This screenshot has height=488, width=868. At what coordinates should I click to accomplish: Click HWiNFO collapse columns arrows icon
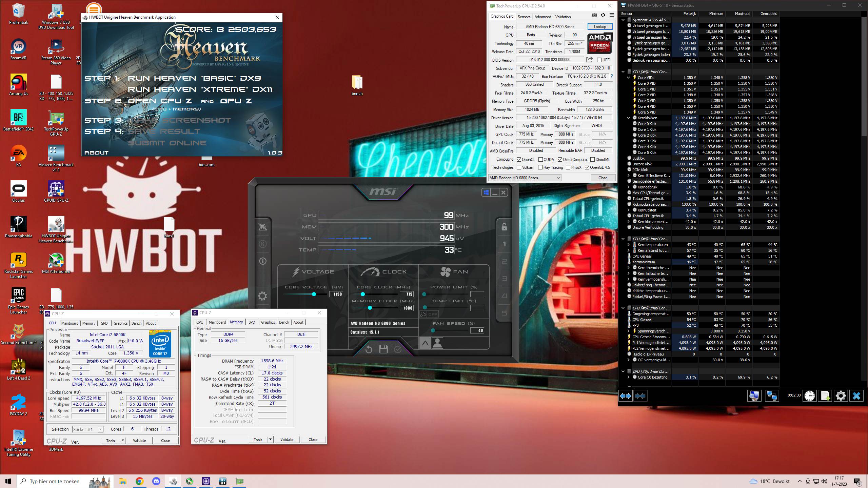tap(640, 396)
